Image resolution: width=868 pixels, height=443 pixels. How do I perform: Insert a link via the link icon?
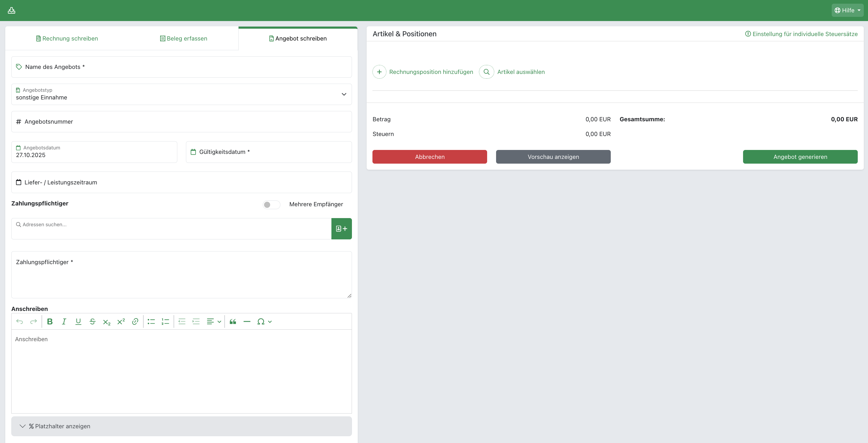pyautogui.click(x=135, y=321)
